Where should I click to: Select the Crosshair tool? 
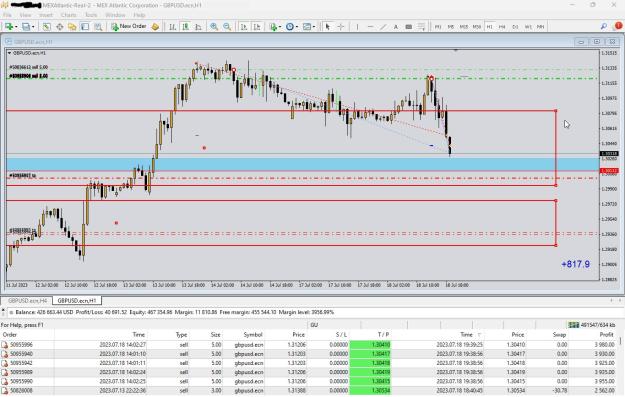[341, 27]
